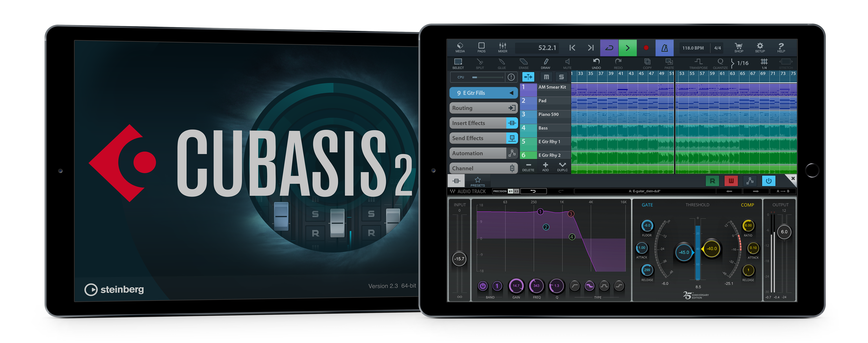Toggle cycle loop mode
This screenshot has width=868, height=343.
609,48
